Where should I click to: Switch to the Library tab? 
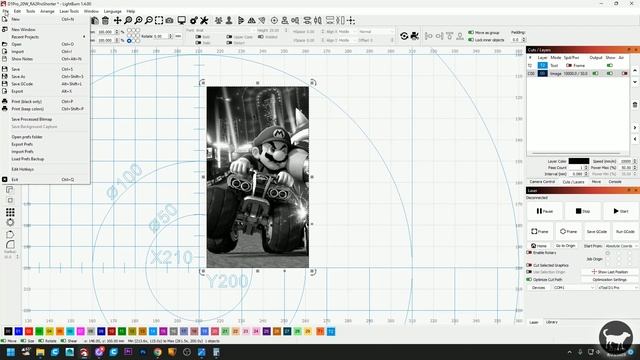[551, 322]
